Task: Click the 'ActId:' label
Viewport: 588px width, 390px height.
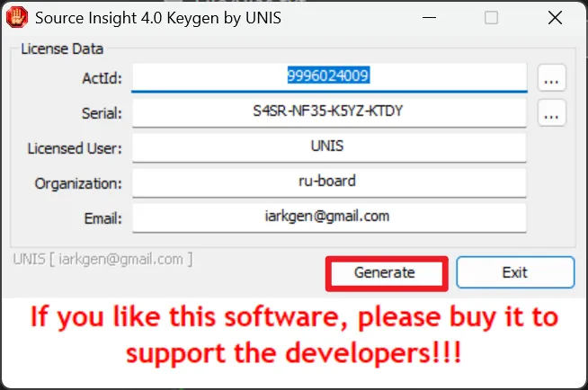Action: [102, 78]
